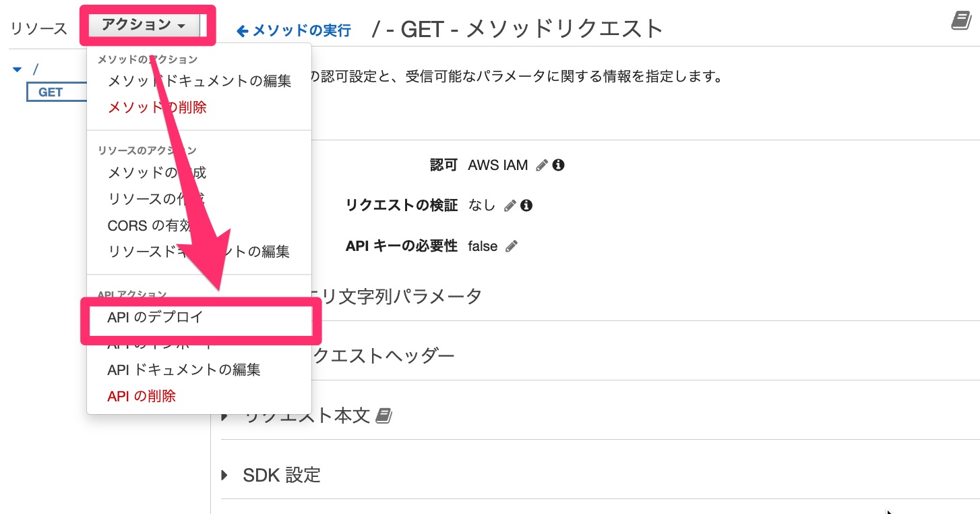Open info tooltip next to AWS IAM

[x=558, y=165]
